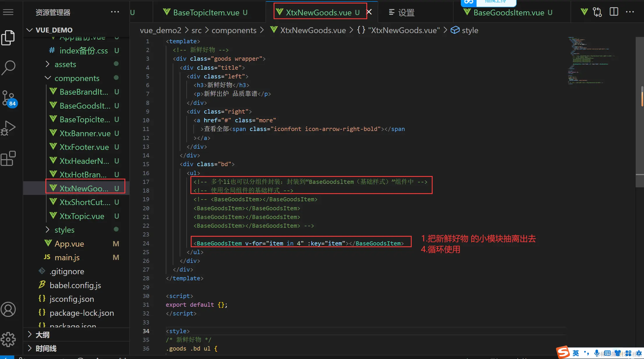This screenshot has height=359, width=644.
Task: Open the Search view in activity bar
Action: (8, 68)
